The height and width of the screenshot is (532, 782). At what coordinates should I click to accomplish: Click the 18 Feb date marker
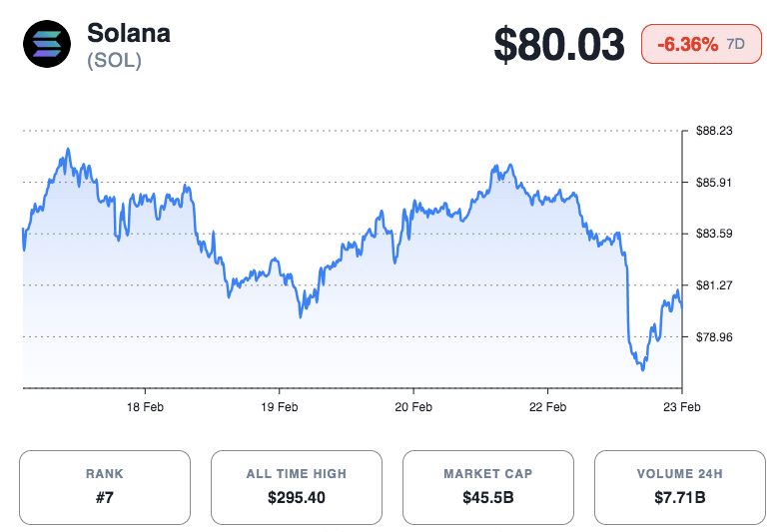pyautogui.click(x=146, y=407)
